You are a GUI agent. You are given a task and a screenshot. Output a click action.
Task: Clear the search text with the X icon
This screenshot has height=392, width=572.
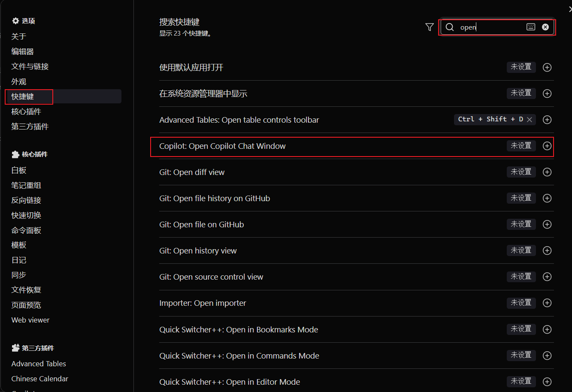(x=545, y=27)
